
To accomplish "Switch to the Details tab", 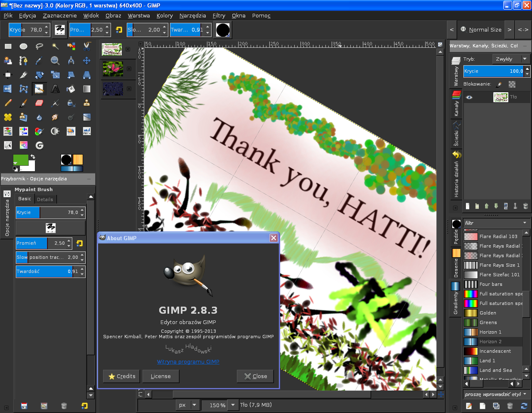I will tap(45, 199).
